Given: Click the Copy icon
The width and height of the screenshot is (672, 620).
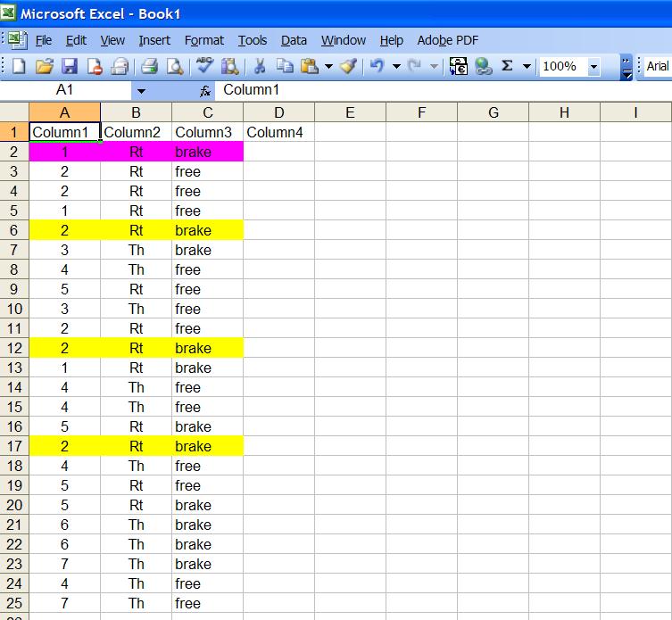Looking at the screenshot, I should 285,66.
